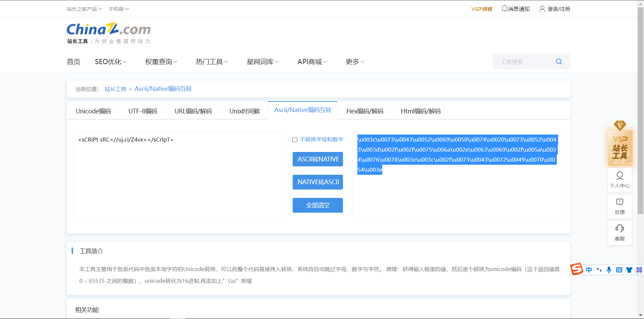This screenshot has width=644, height=319.
Task: Switch to the Unix时间戳 tab
Action: (245, 111)
